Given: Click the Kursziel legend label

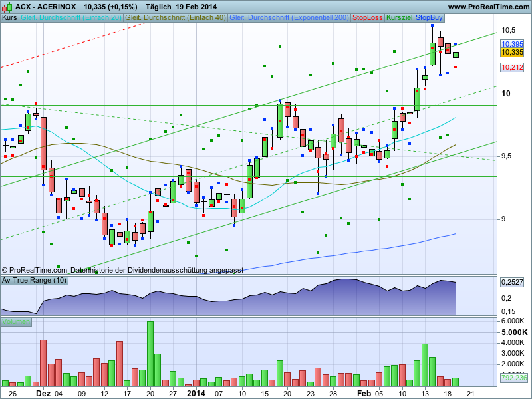Looking at the screenshot, I should tap(400, 18).
